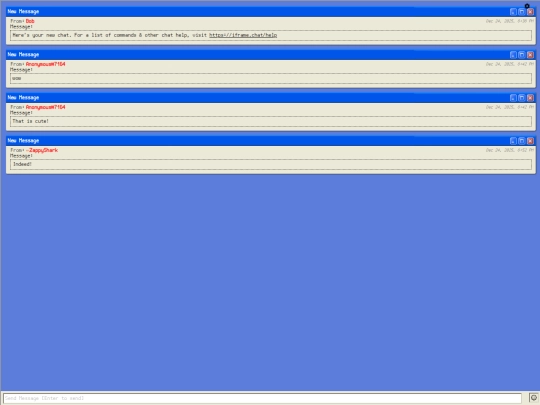Minimize the ZappyShark message window
540x405 pixels.
(x=513, y=141)
